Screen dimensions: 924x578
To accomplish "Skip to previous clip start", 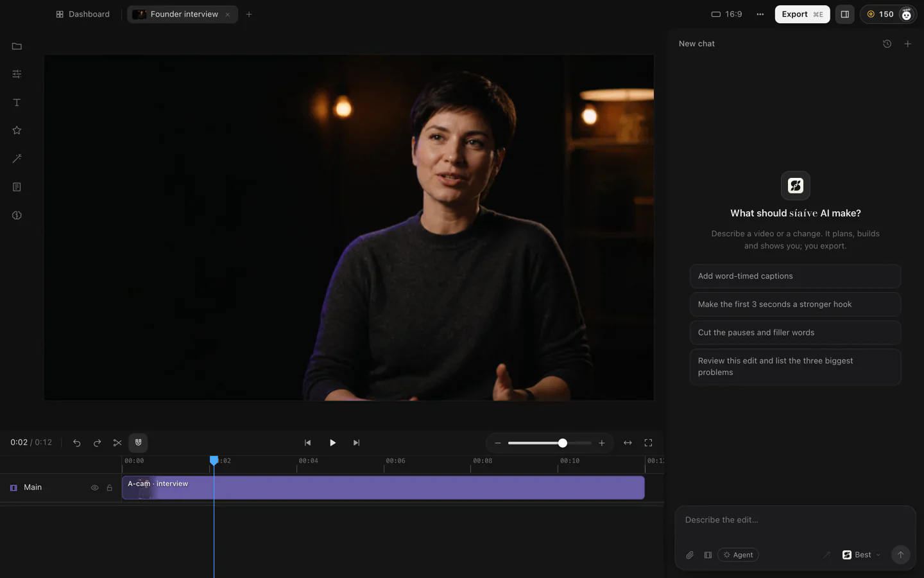I will [307, 442].
